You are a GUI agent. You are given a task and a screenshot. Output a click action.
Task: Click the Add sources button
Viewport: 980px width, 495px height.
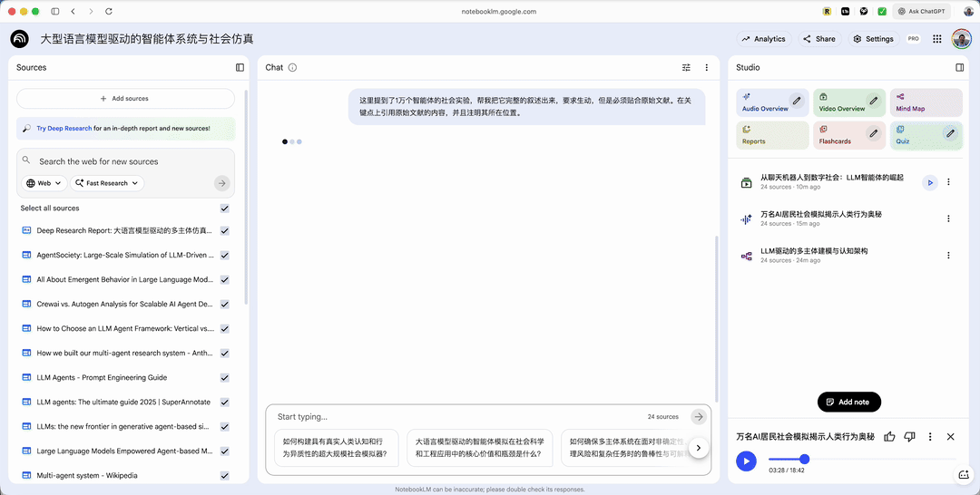(125, 99)
